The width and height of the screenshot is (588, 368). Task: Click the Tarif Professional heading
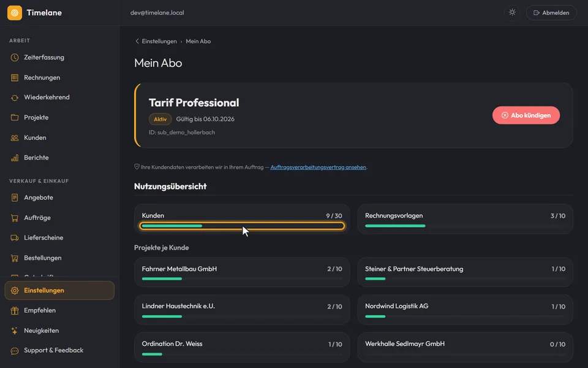pyautogui.click(x=194, y=102)
